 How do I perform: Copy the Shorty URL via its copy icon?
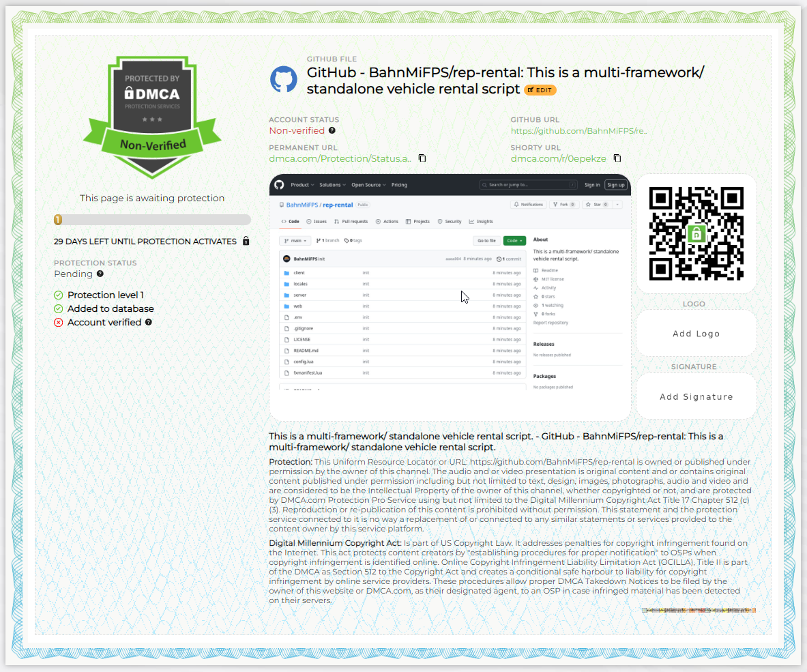[617, 158]
